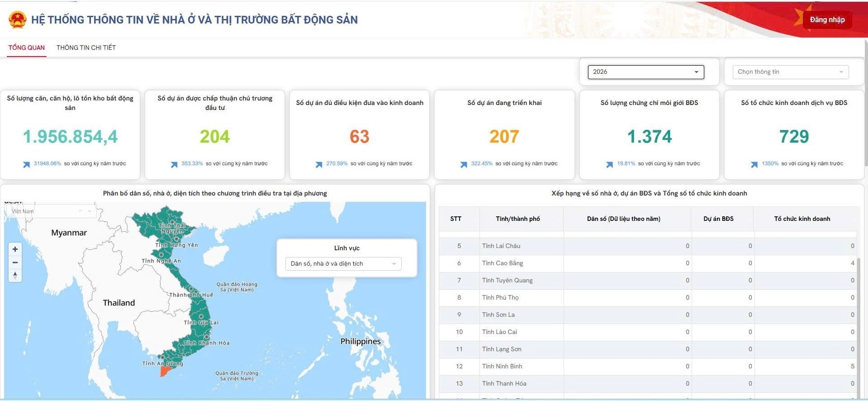Click the Tỉnh Nghệ An map marker

tap(161, 255)
